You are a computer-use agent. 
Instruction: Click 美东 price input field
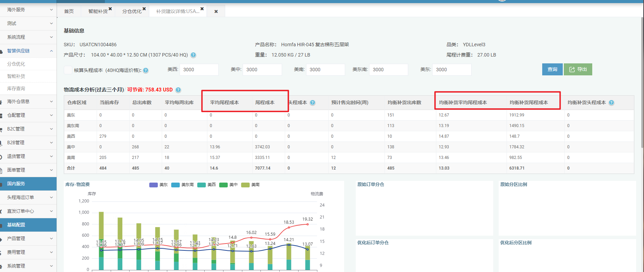[452, 70]
